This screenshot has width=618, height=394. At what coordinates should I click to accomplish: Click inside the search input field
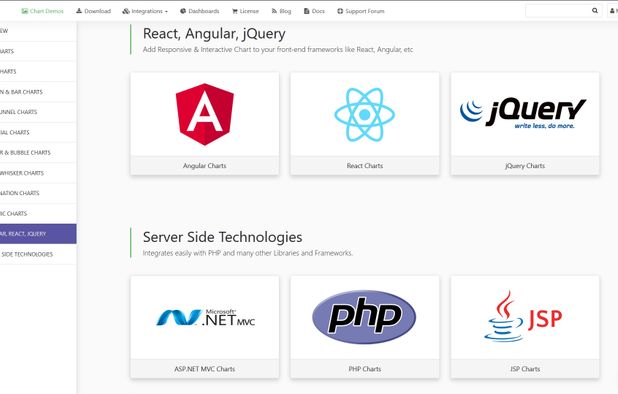[558, 11]
